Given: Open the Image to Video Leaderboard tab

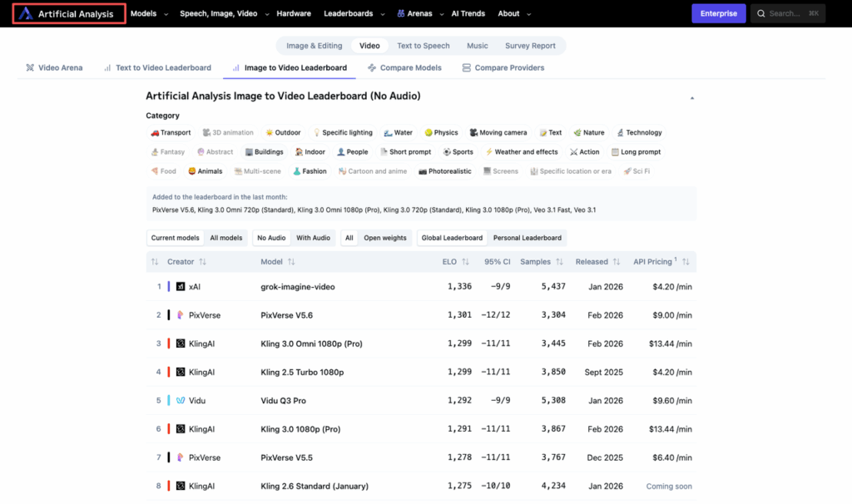Looking at the screenshot, I should [289, 68].
